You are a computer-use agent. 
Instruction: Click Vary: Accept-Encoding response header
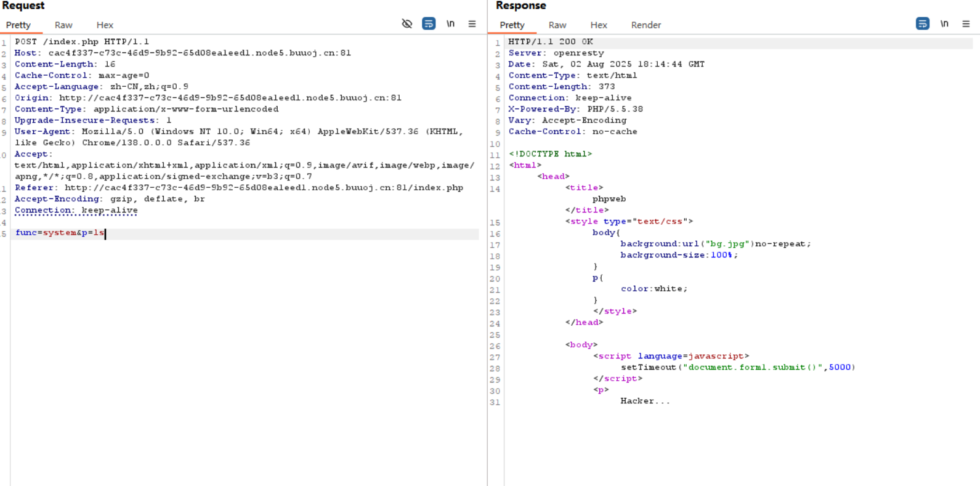click(567, 120)
